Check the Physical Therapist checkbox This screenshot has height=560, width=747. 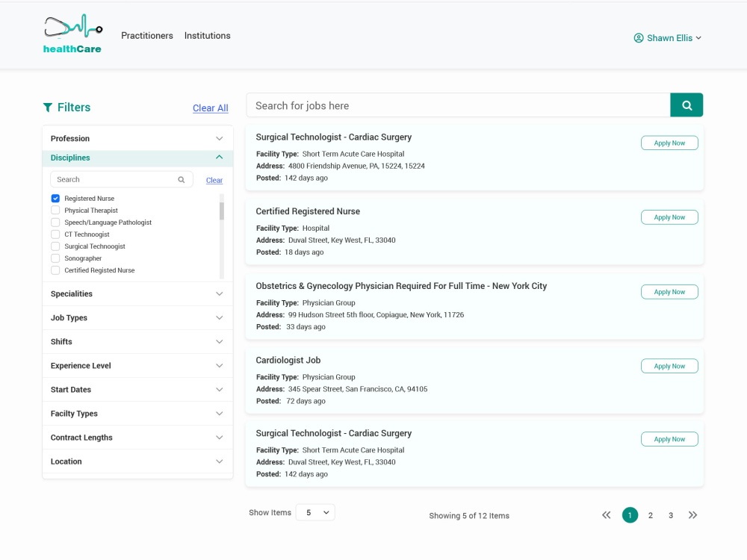[55, 211]
